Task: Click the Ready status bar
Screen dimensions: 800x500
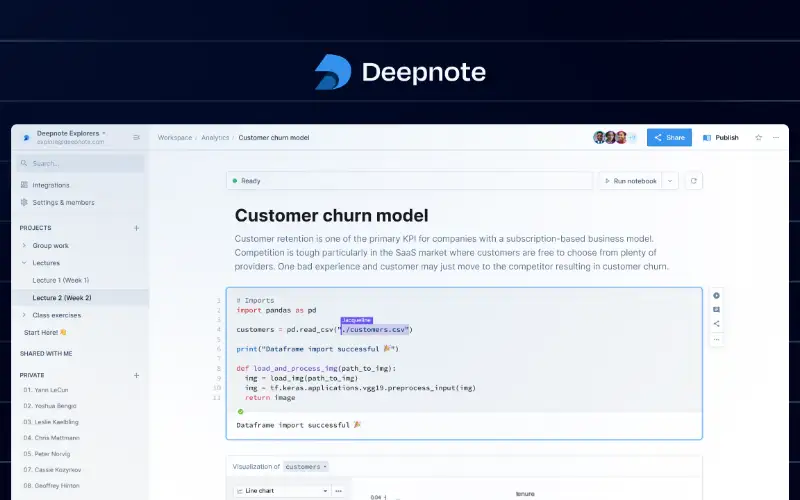Action: 409,181
